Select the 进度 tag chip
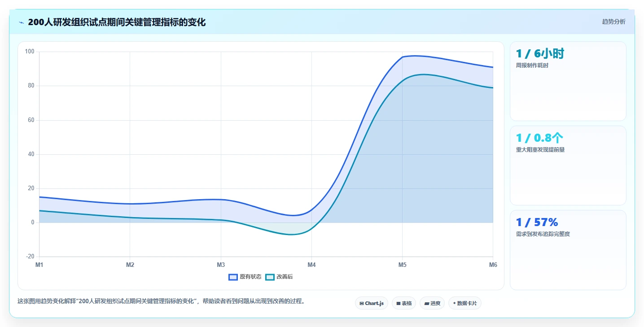Viewport: 644px width, 327px height. point(432,303)
